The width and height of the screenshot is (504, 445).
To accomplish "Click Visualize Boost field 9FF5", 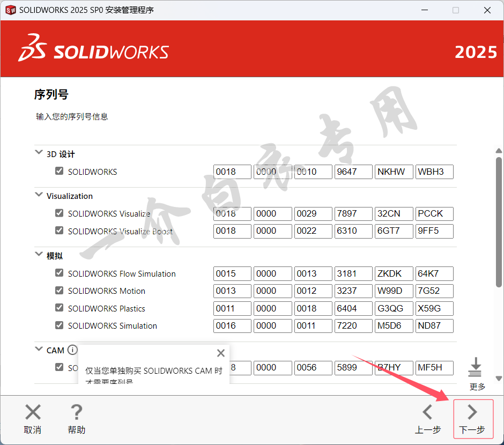I will [x=435, y=231].
